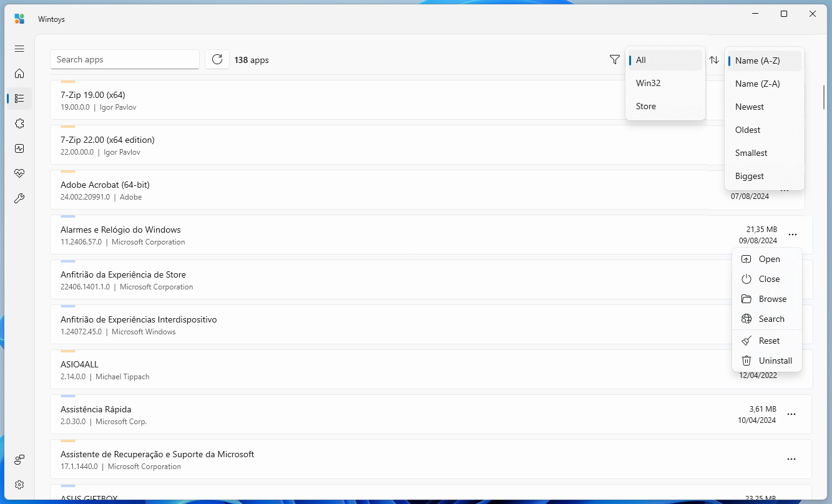The width and height of the screenshot is (832, 504).
Task: Click the 12/04/2022 date of ASIO4ALL
Action: click(x=758, y=376)
